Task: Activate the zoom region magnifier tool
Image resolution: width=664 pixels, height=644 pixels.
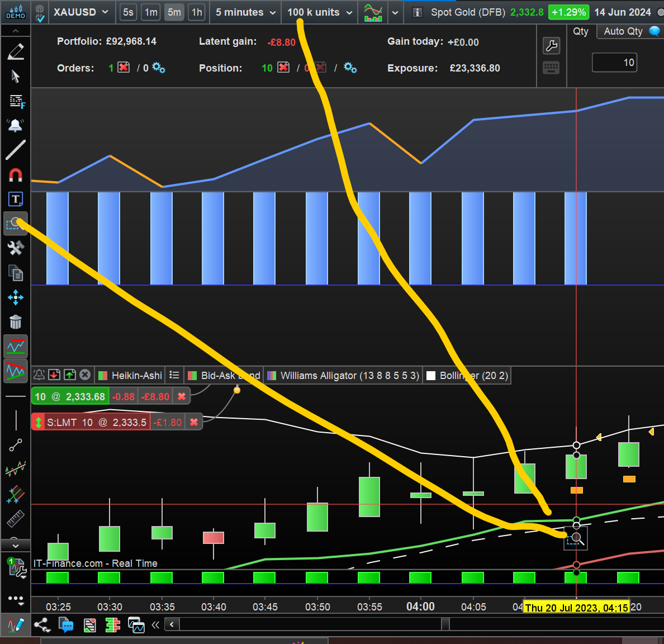Action: coord(16,224)
